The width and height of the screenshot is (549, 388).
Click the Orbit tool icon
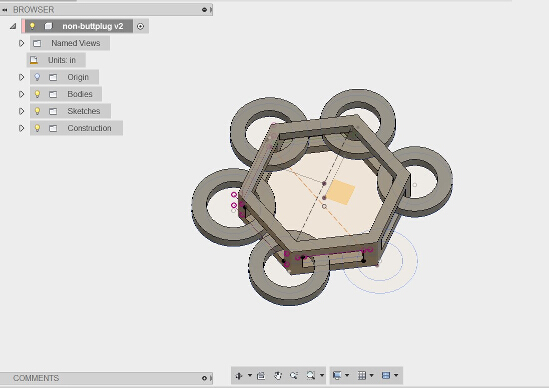coord(239,376)
